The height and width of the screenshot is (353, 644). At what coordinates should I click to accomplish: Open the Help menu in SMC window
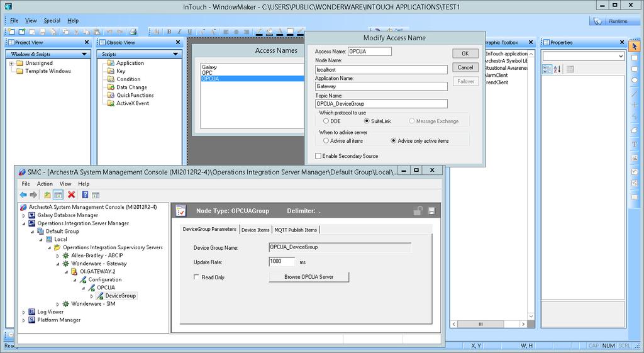[x=84, y=184]
